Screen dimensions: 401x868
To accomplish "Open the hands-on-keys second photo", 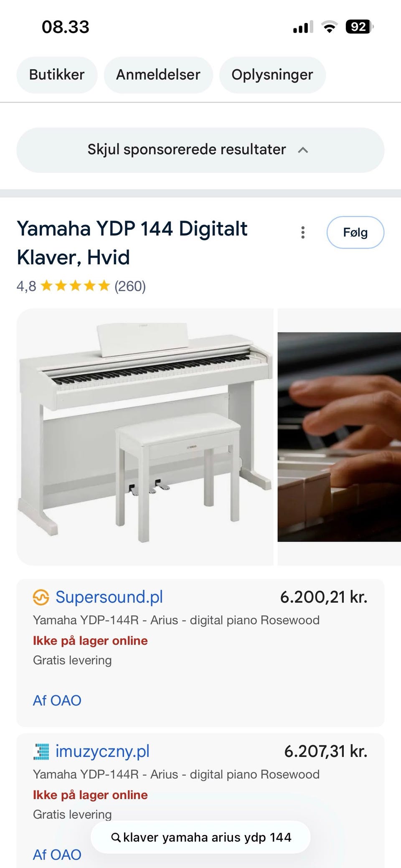I will 339,437.
